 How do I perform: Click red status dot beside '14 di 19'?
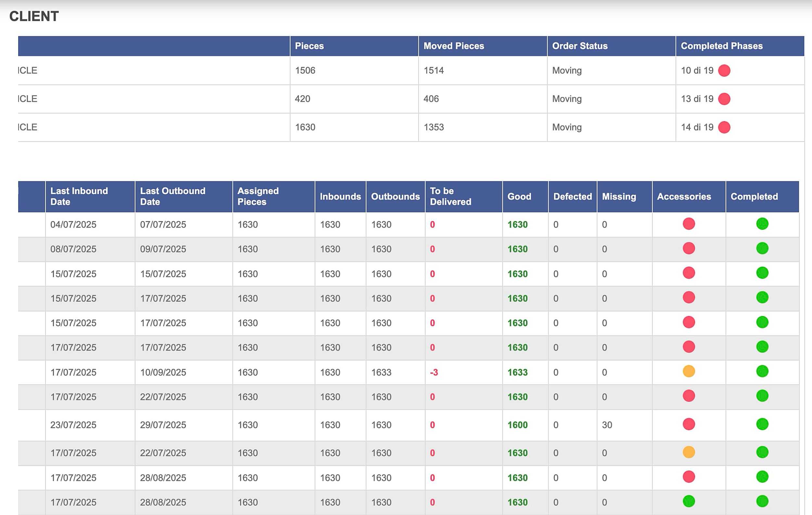click(724, 127)
